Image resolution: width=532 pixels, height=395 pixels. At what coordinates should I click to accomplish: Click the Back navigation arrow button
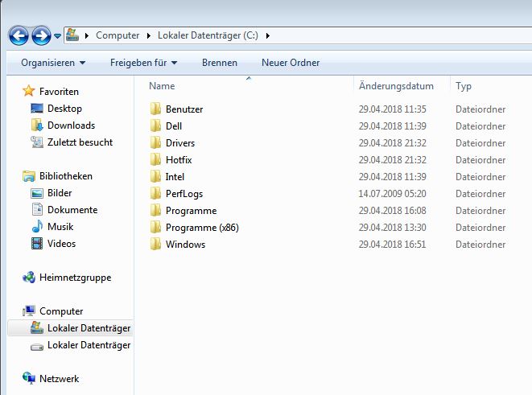point(19,35)
